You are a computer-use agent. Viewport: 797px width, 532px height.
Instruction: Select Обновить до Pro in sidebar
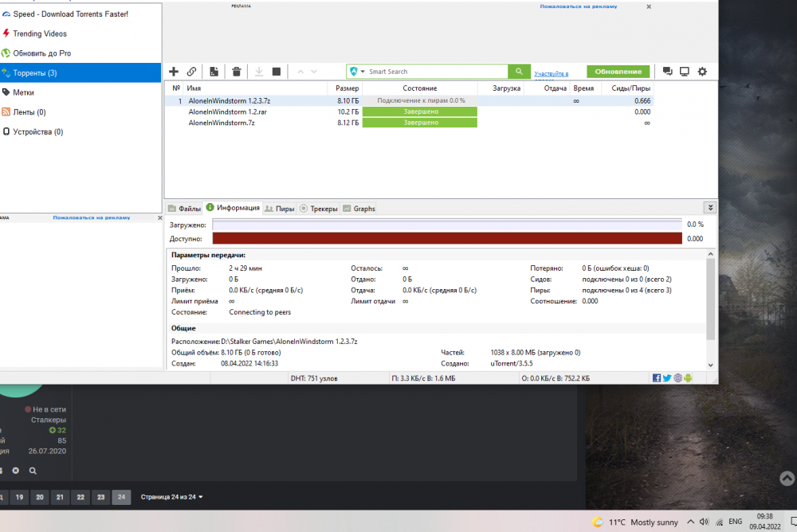click(x=41, y=53)
